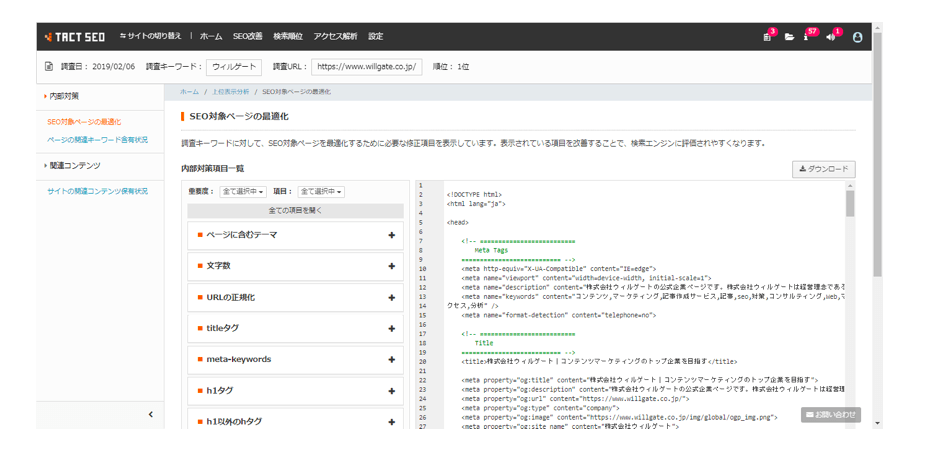Click the 調査URL input field
The width and height of the screenshot is (925, 465).
(x=367, y=67)
